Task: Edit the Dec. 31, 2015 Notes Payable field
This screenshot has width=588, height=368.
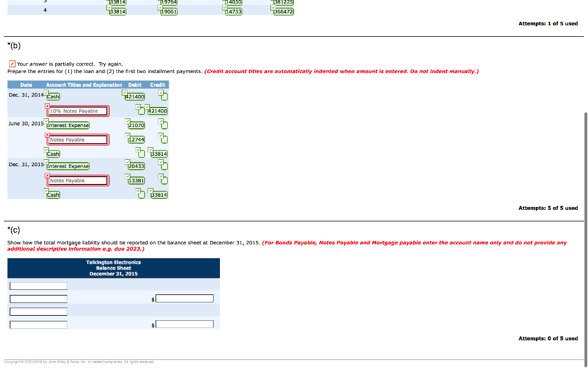Action: pyautogui.click(x=78, y=181)
